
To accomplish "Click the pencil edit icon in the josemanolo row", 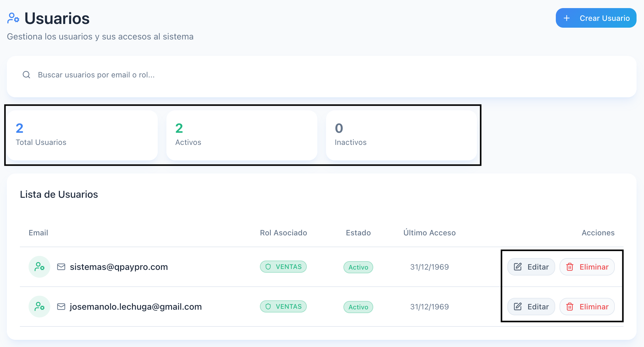I will tap(518, 307).
